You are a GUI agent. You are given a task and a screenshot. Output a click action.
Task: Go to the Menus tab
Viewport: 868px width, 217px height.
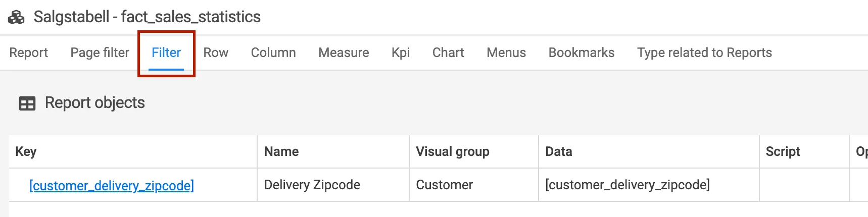[506, 52]
